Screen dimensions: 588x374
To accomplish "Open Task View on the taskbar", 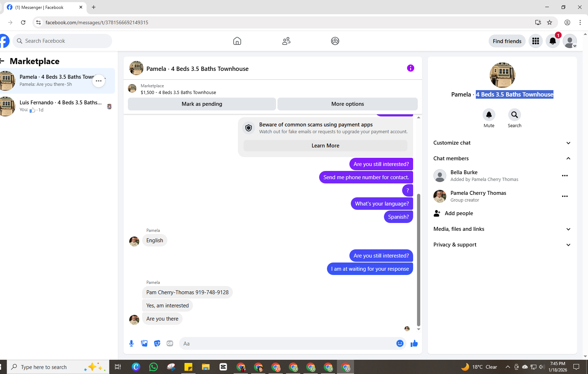I will click(x=118, y=367).
